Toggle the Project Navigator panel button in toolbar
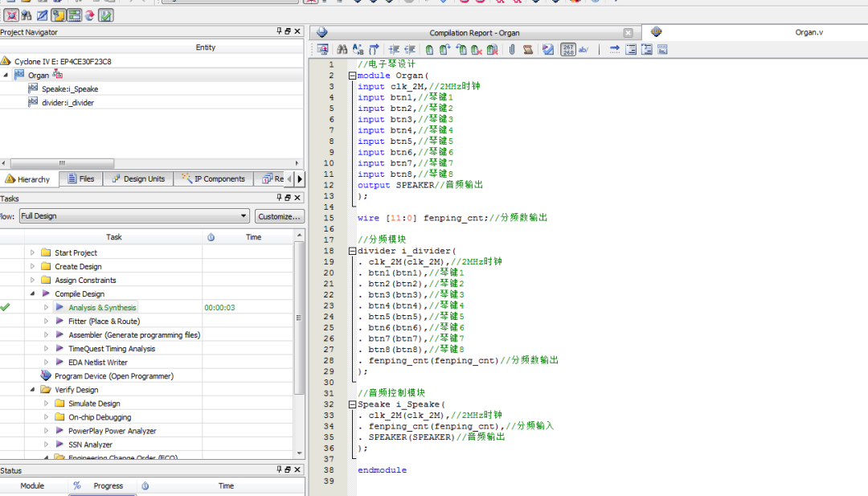The width and height of the screenshot is (868, 496). tap(59, 15)
